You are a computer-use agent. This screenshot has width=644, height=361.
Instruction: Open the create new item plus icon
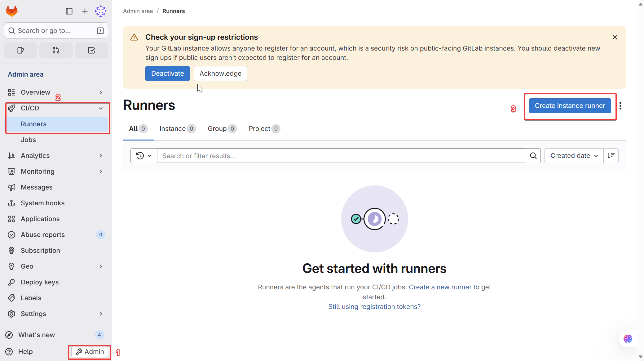[x=84, y=11]
